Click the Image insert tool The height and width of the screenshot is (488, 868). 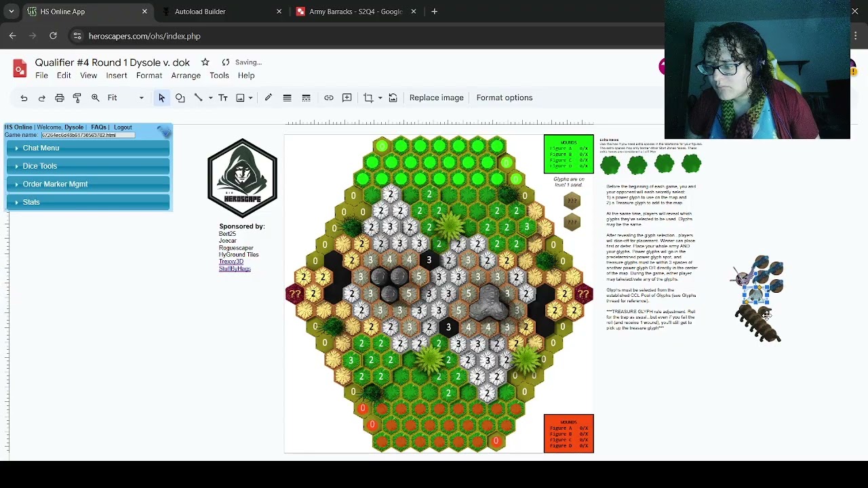pyautogui.click(x=240, y=98)
